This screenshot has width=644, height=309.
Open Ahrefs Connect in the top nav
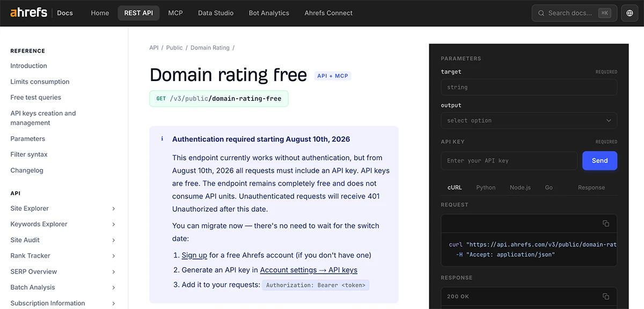[x=328, y=13]
